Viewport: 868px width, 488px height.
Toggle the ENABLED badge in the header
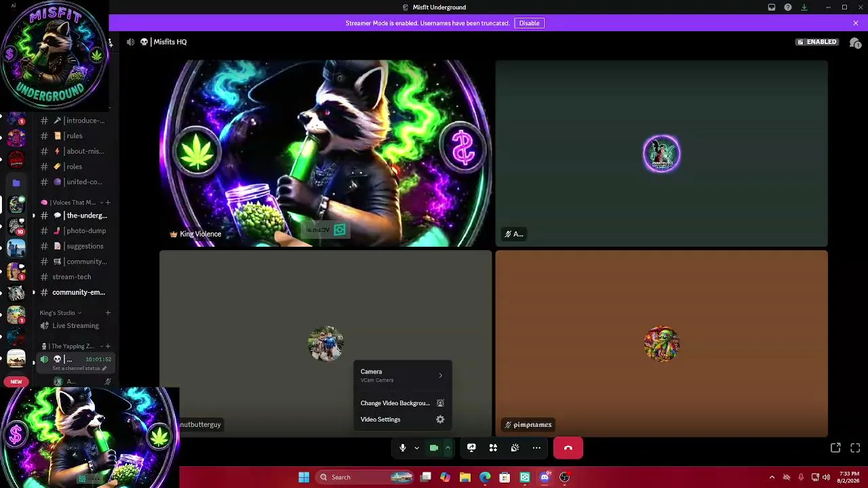[817, 42]
